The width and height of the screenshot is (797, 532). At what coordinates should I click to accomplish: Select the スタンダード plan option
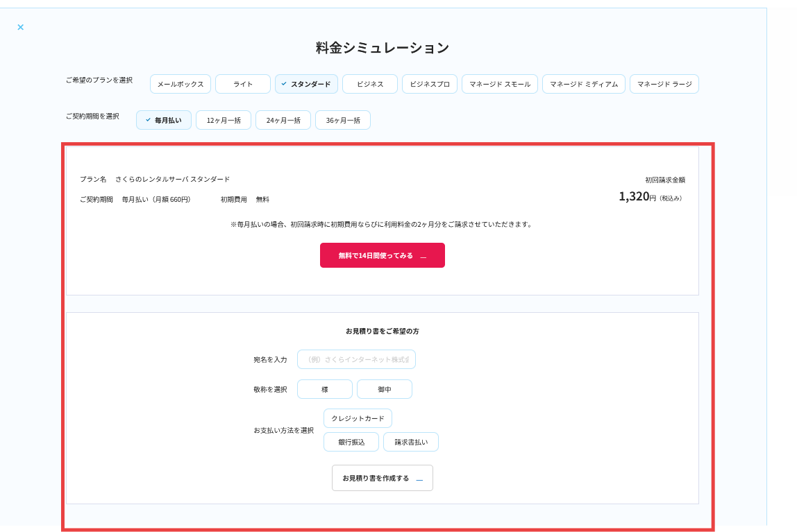[306, 83]
